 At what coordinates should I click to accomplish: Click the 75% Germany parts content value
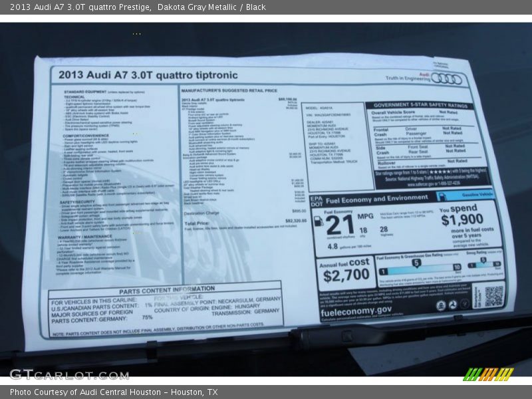coord(147,317)
